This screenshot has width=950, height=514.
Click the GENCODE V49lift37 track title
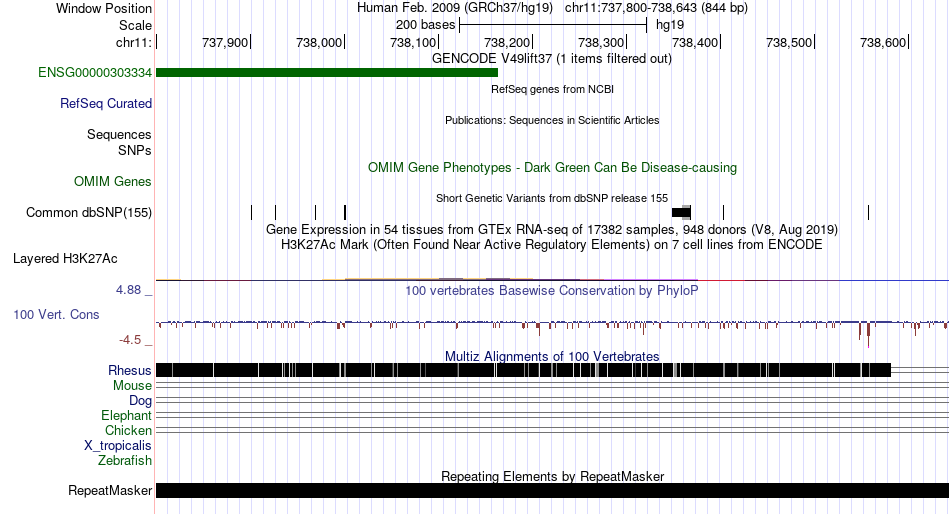[x=552, y=59]
